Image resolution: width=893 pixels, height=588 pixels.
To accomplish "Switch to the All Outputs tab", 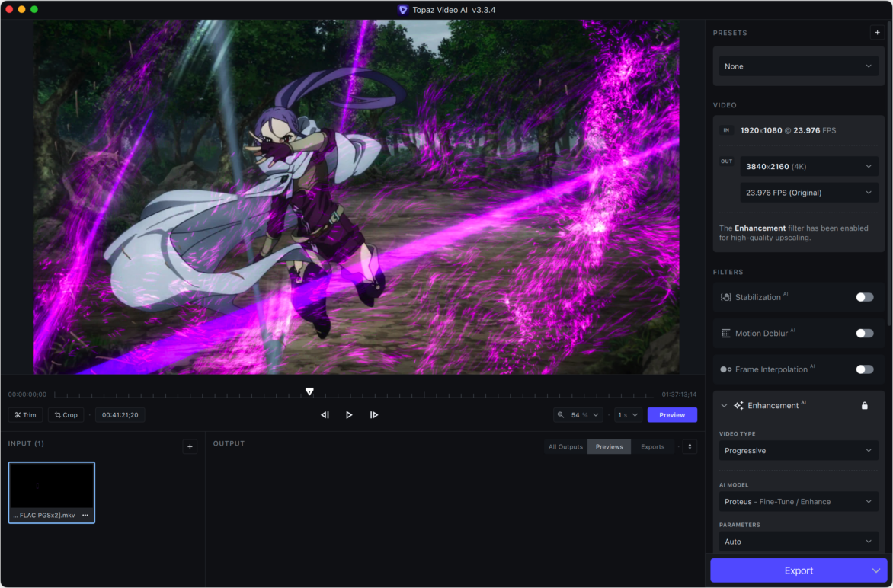I will point(565,447).
